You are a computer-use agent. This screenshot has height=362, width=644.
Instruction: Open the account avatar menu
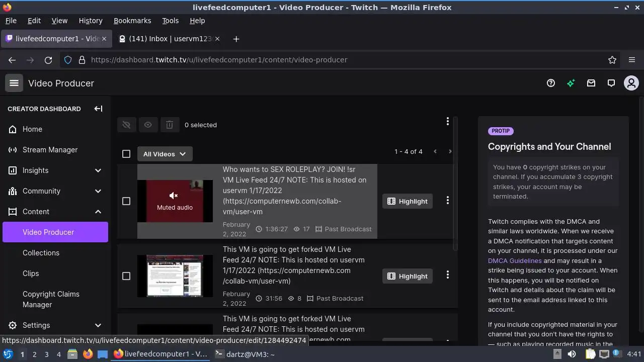(x=631, y=83)
